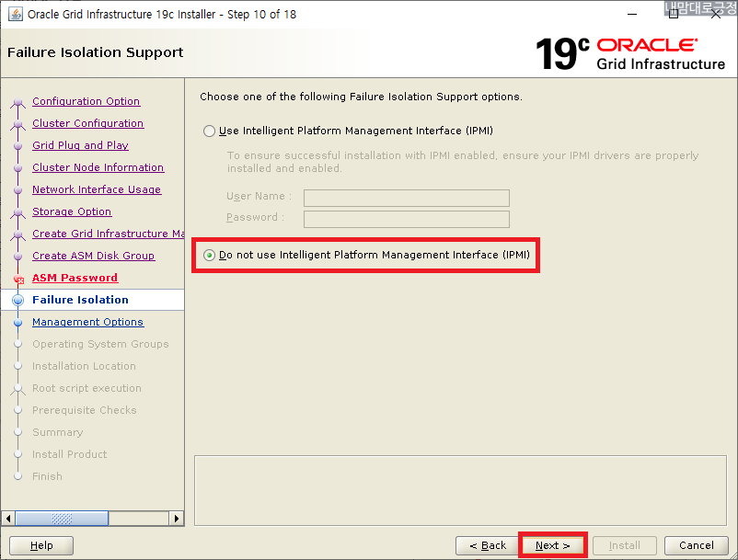Go to Configuration Option step
This screenshot has height=560, width=738.
click(86, 101)
